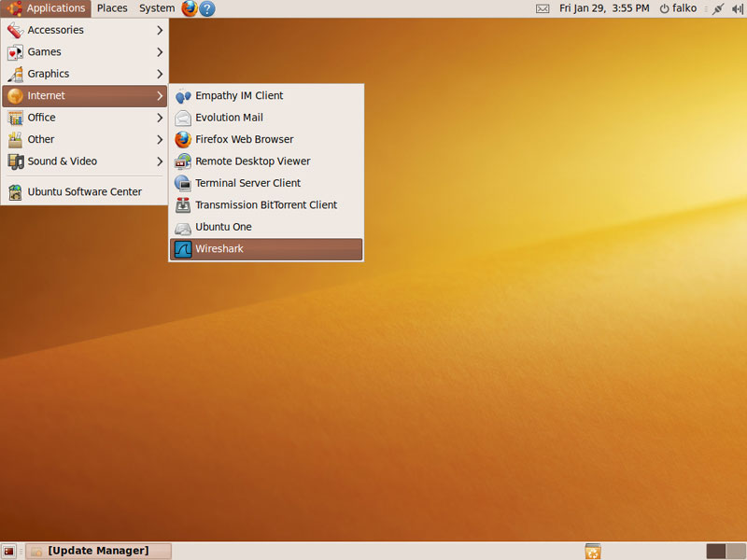
Task: Click the Show Desktop button at bottom left
Action: [9, 552]
